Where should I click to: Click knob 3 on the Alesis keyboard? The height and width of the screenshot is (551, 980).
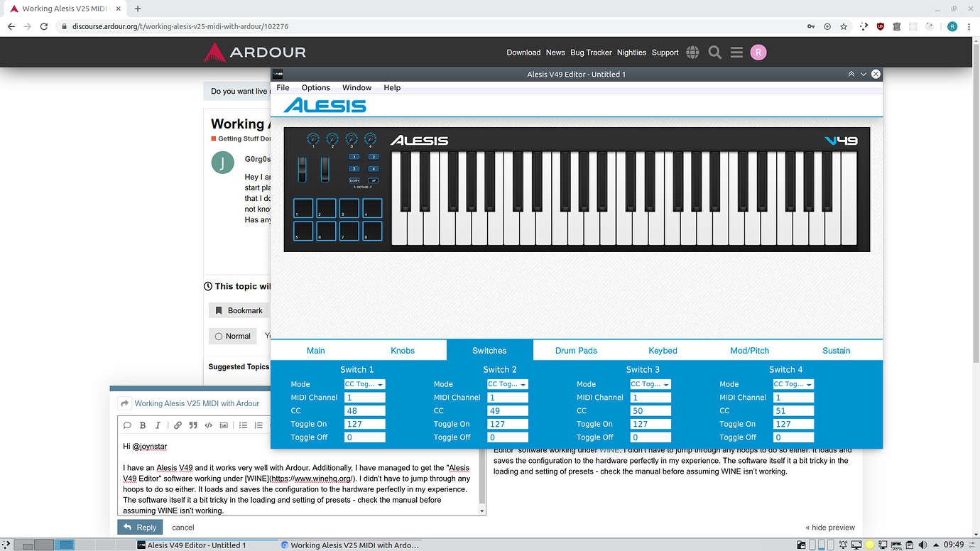352,138
